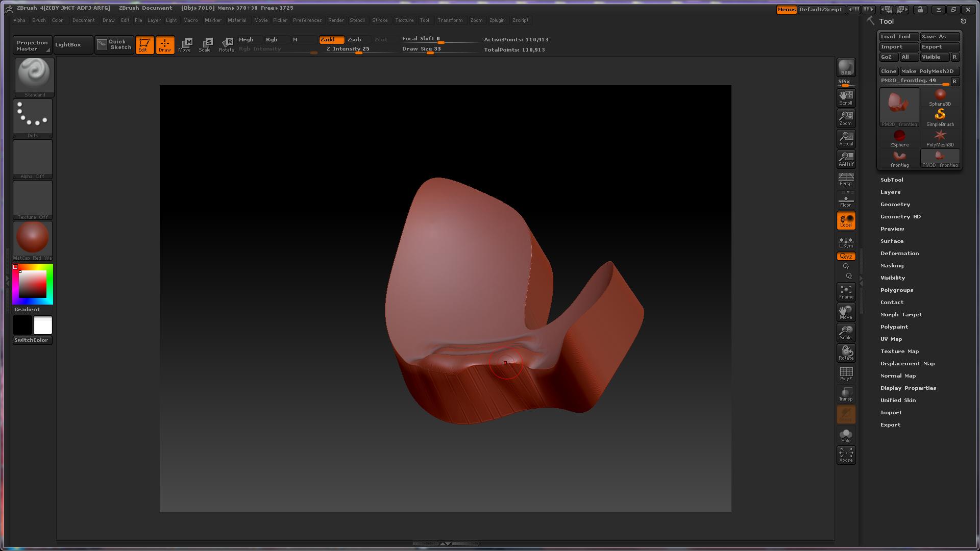The height and width of the screenshot is (551, 980).
Task: Expand the Deformation section
Action: 899,253
